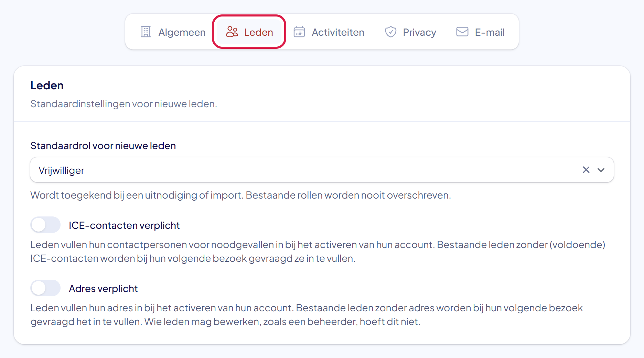Open the Standaardrol voor nieuwe leden combo box
This screenshot has width=644, height=358.
[x=322, y=170]
